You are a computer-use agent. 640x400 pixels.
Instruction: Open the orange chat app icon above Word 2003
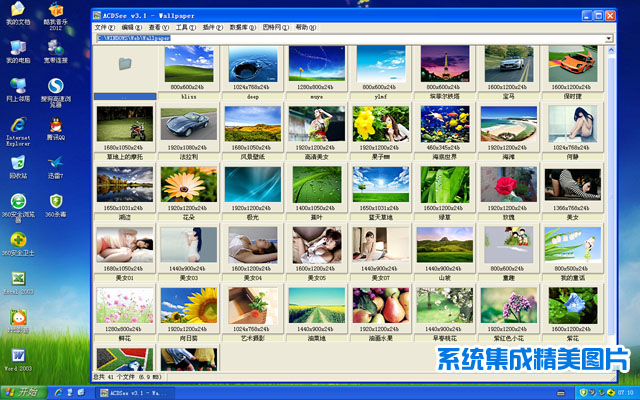[x=18, y=321]
